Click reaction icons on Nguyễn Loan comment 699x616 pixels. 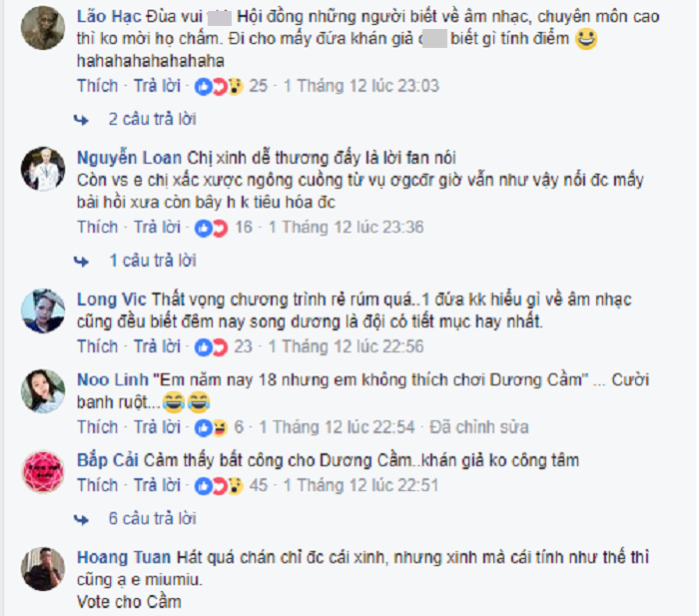212,228
